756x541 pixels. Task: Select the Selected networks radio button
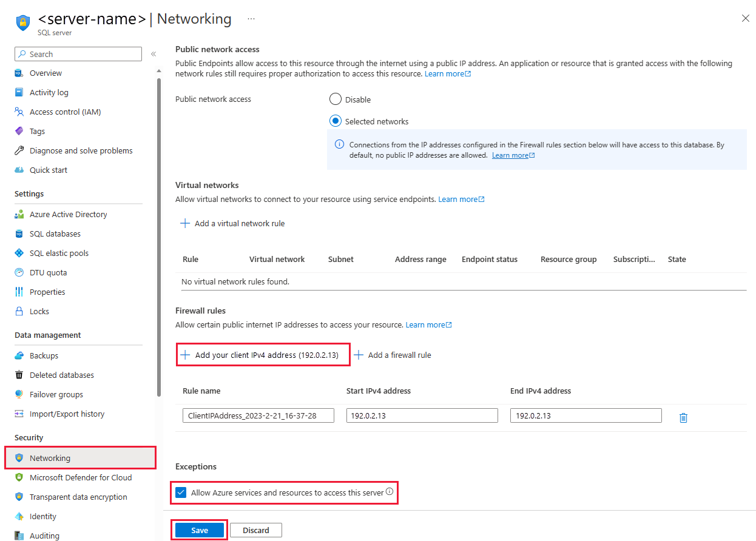pyautogui.click(x=335, y=121)
